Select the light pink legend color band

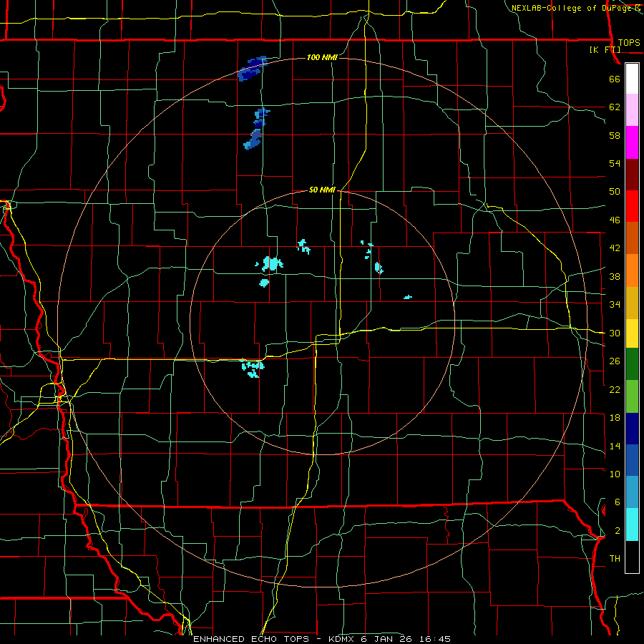point(632,110)
